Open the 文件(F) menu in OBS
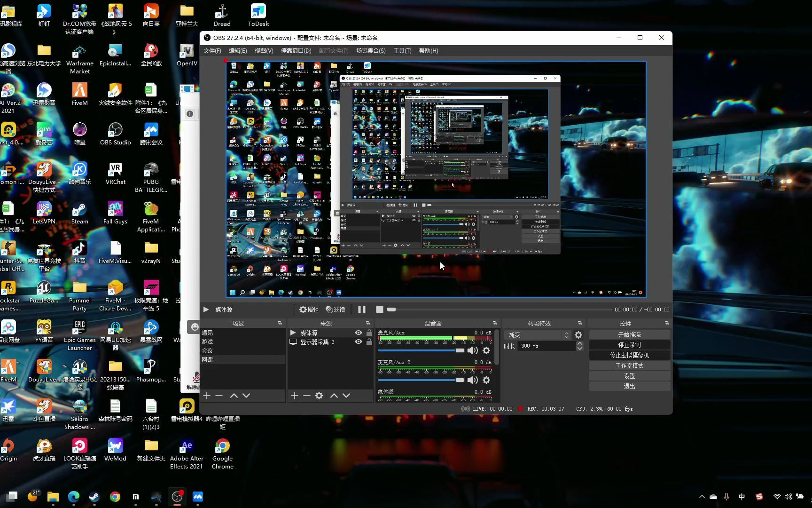 pos(212,51)
